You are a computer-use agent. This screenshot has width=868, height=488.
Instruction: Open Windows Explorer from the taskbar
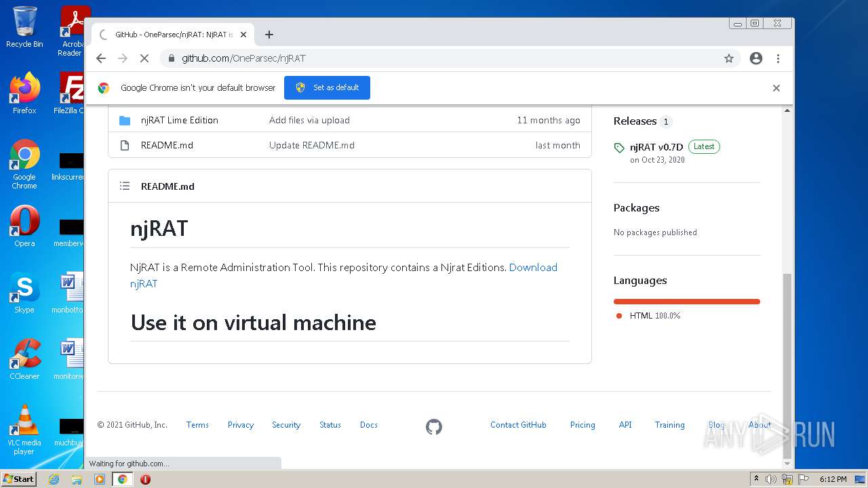[77, 479]
